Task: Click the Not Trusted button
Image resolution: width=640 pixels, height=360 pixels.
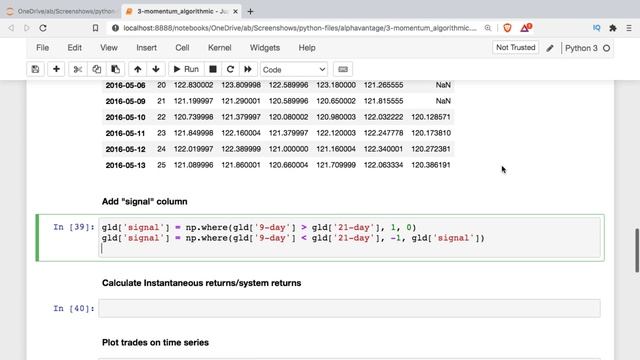Action: click(516, 48)
